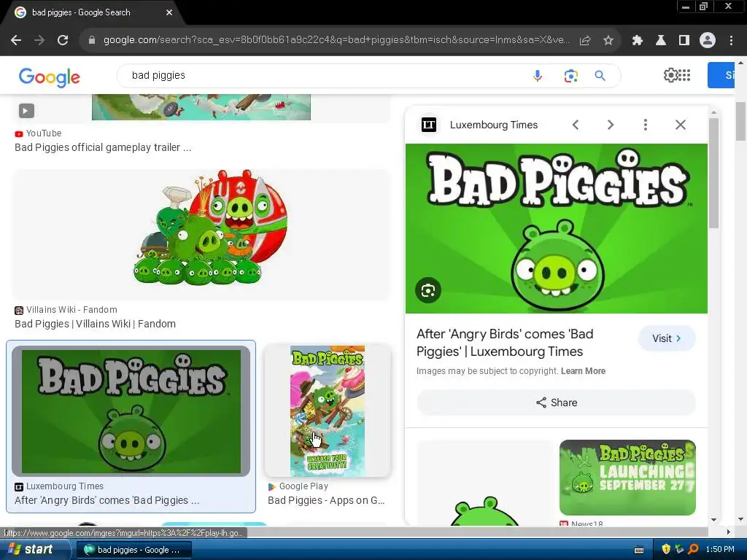
Task: Show next image in preview panel
Action: pos(611,125)
